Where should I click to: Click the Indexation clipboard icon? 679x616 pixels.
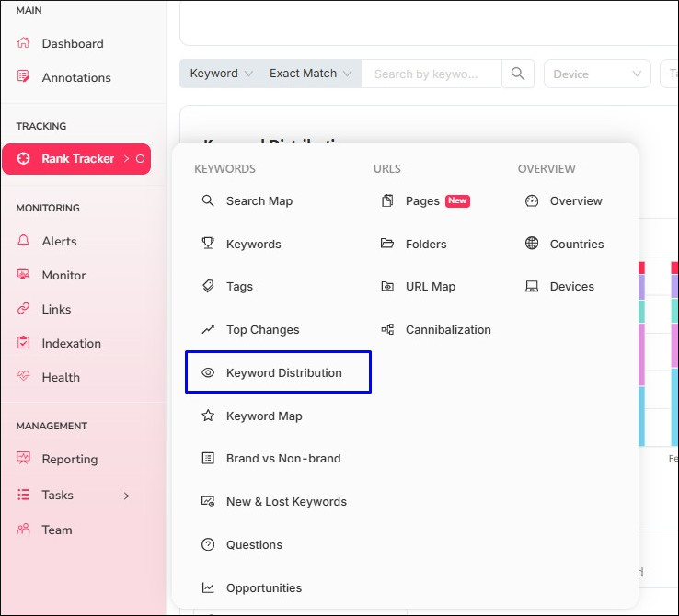coord(23,342)
